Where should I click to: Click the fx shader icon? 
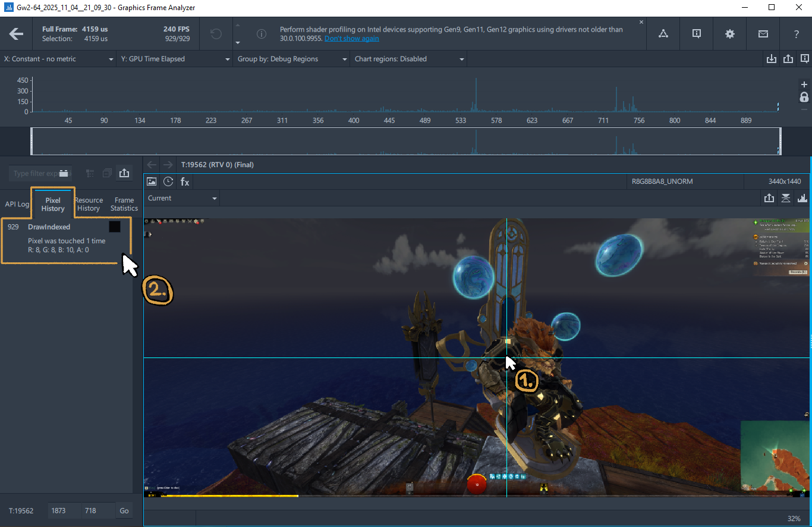[x=185, y=181]
